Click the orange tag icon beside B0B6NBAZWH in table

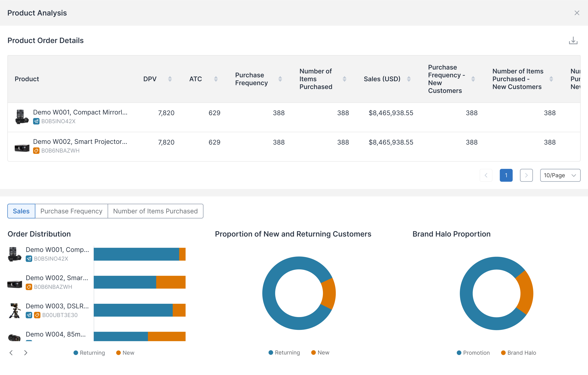(36, 151)
